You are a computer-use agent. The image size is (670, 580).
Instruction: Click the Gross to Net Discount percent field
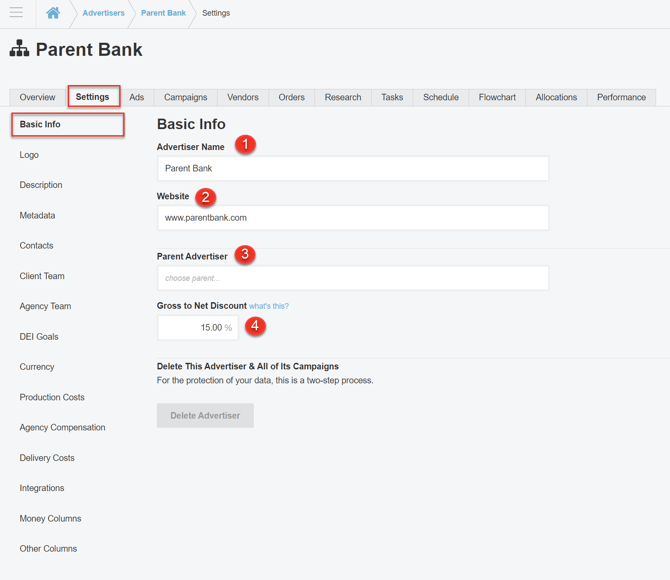click(x=198, y=328)
